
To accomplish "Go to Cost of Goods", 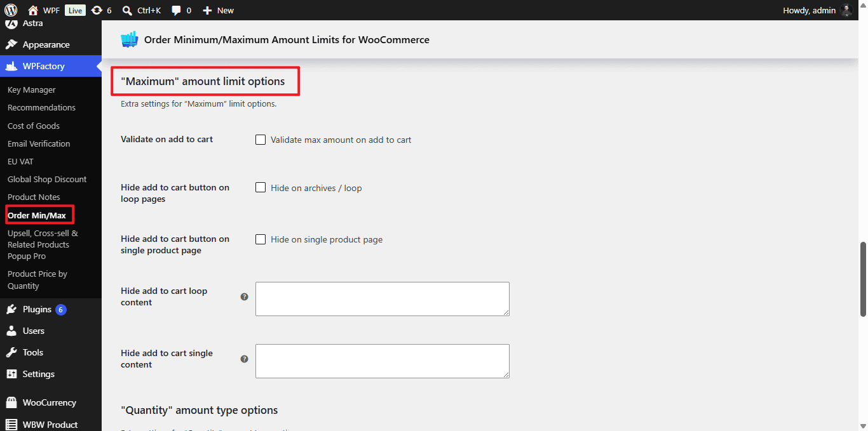I will pyautogui.click(x=34, y=126).
